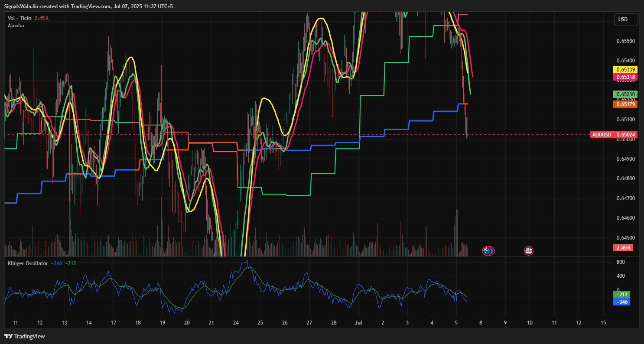Click the TradingView logo at bottom left
This screenshot has width=644, height=344.
(25, 337)
